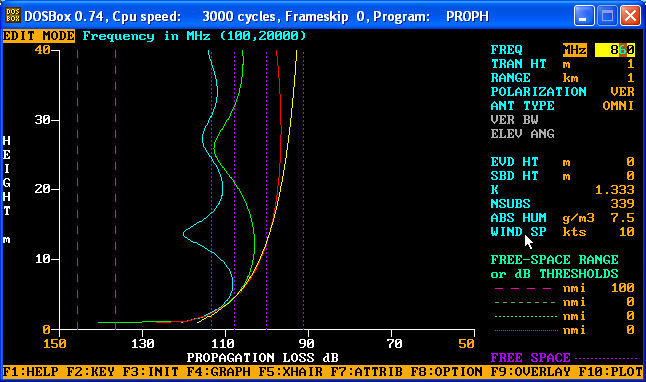Click the F5:XHAIR function key label
This screenshot has height=382, width=646.
[x=290, y=372]
